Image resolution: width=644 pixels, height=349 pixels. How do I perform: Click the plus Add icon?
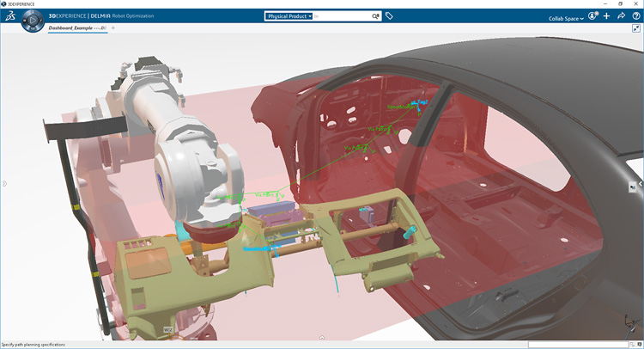tap(606, 16)
